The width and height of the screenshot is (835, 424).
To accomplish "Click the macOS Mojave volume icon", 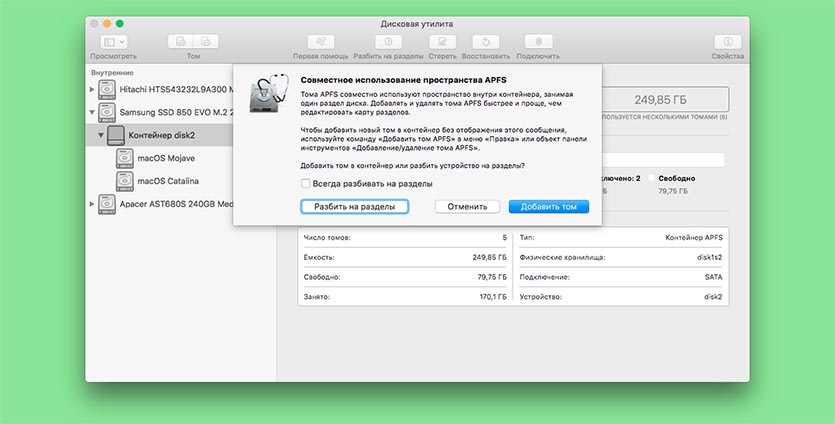I will click(x=125, y=158).
